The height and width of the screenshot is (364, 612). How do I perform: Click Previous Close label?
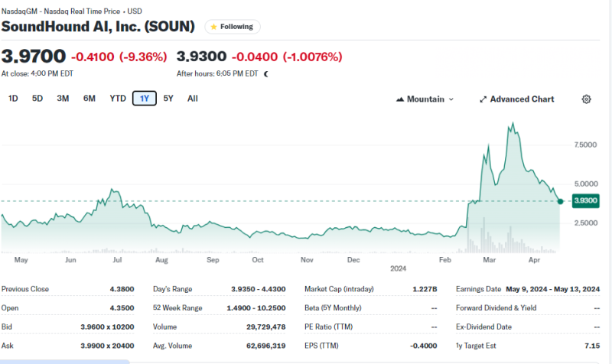(25, 289)
